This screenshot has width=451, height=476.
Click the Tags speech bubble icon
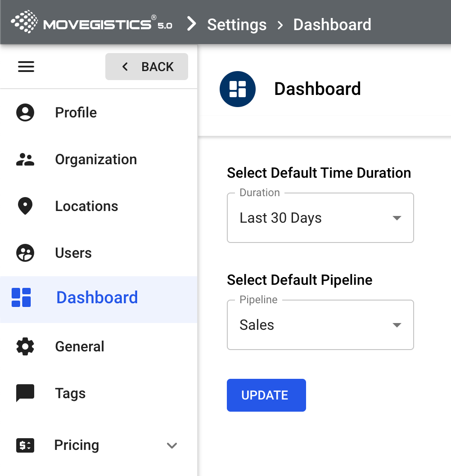click(x=25, y=393)
